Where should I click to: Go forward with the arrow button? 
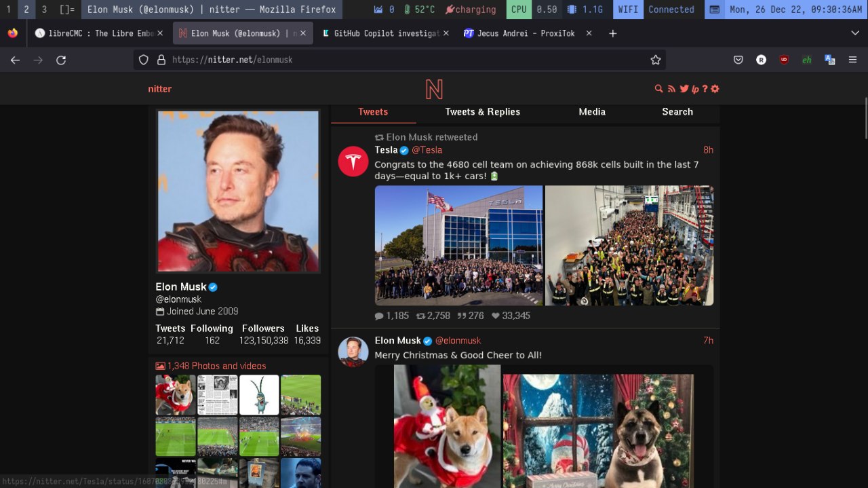[x=38, y=60]
